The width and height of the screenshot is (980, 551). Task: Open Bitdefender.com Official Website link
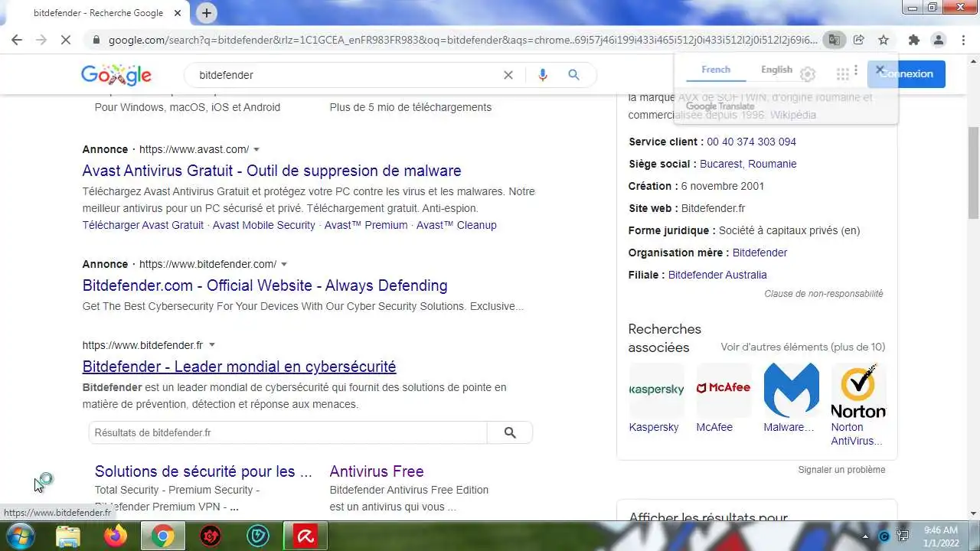tap(265, 285)
